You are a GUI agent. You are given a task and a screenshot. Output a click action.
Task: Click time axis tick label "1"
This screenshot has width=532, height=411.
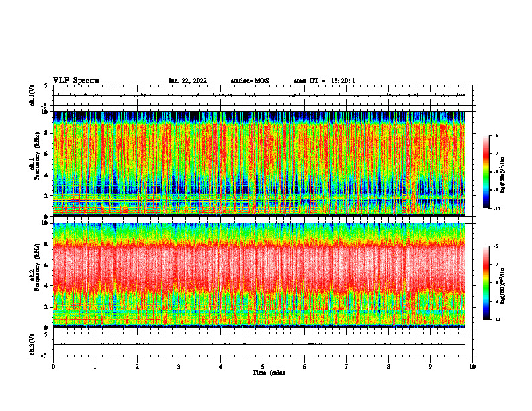pyautogui.click(x=95, y=367)
